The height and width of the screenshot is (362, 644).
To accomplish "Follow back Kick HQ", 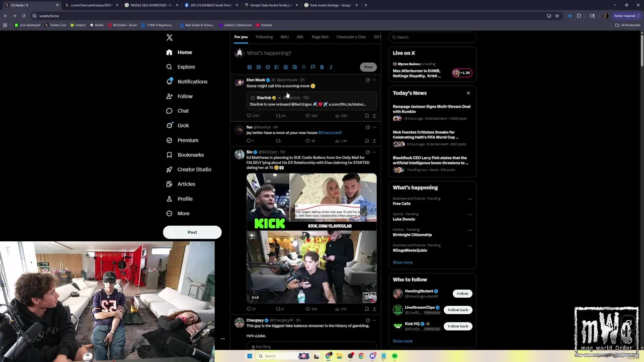I will [x=458, y=326].
